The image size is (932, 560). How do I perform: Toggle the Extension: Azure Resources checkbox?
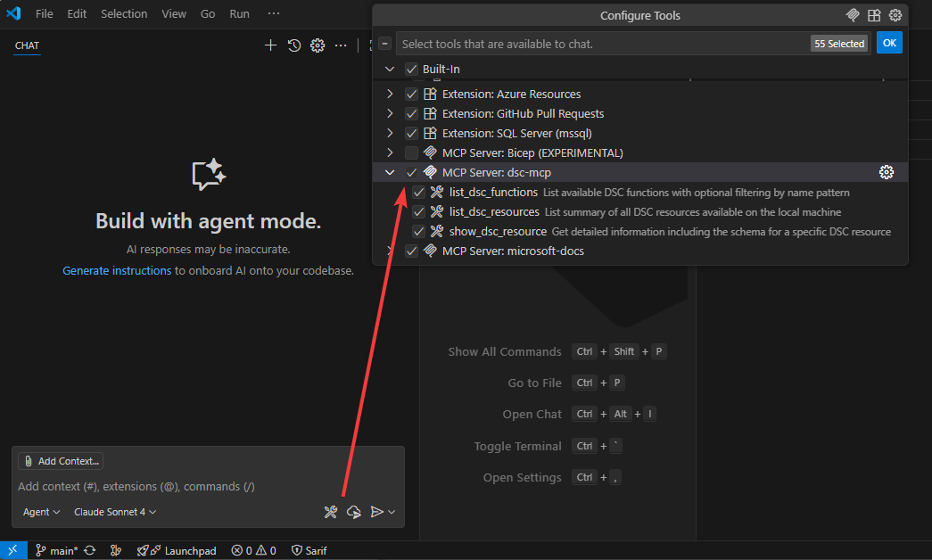(x=411, y=94)
